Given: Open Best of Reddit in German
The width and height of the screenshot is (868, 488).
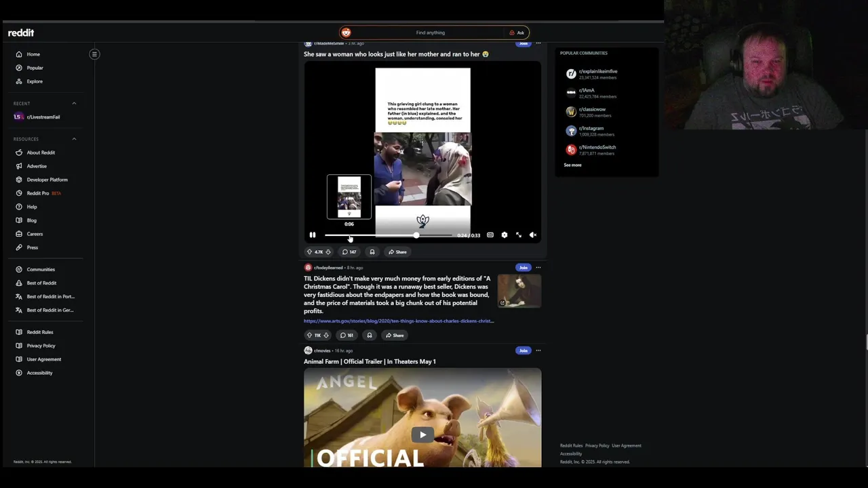Looking at the screenshot, I should (x=45, y=310).
